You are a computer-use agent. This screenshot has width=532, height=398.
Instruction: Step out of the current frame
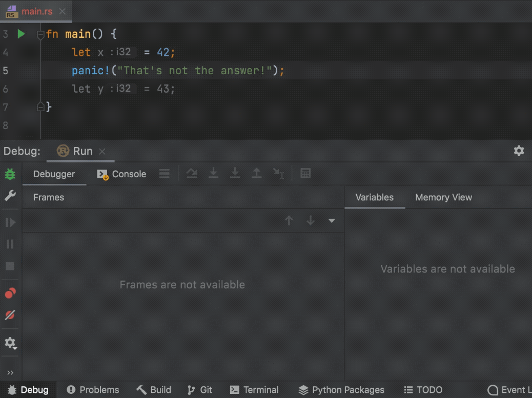click(257, 173)
